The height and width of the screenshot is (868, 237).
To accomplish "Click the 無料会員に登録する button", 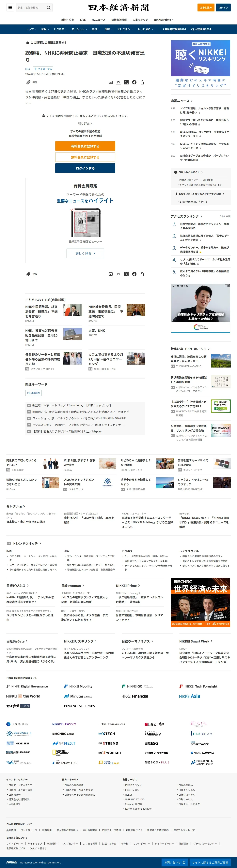I will coord(85,157).
